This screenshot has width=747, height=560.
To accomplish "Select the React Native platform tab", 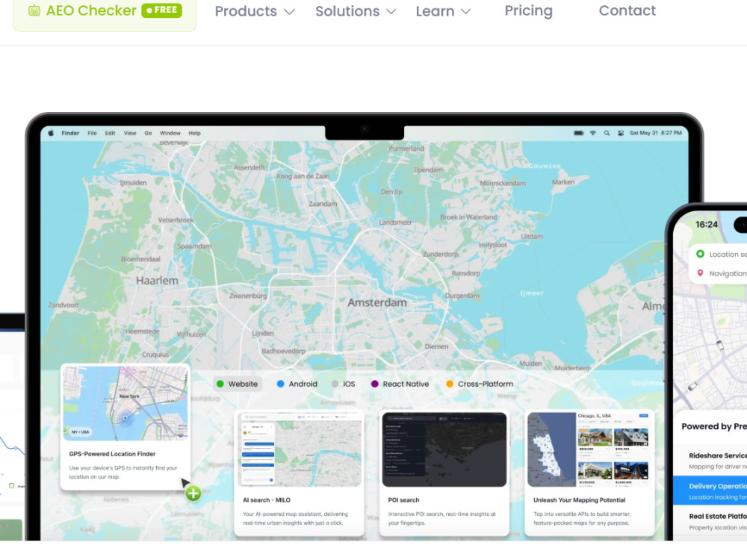I will (x=400, y=384).
